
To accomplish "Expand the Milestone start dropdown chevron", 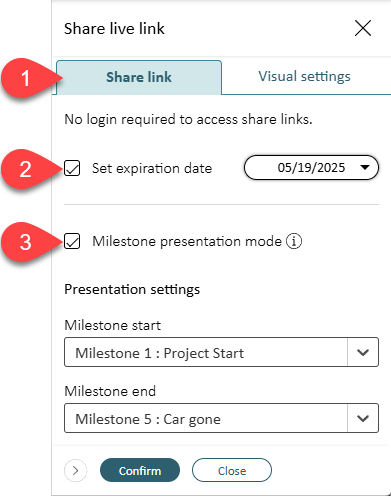I will 363,352.
